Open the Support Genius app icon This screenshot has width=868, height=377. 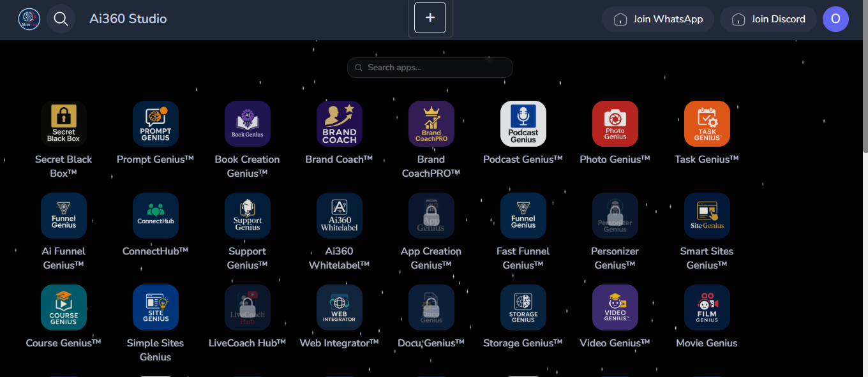point(248,216)
